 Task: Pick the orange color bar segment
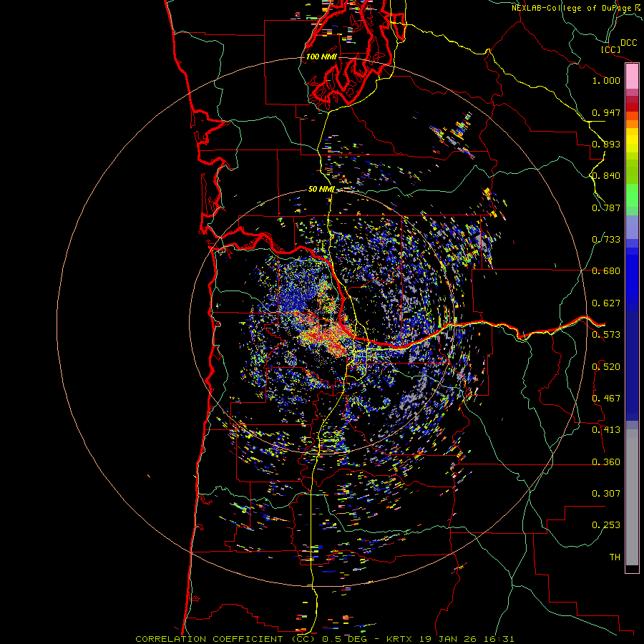[632, 124]
